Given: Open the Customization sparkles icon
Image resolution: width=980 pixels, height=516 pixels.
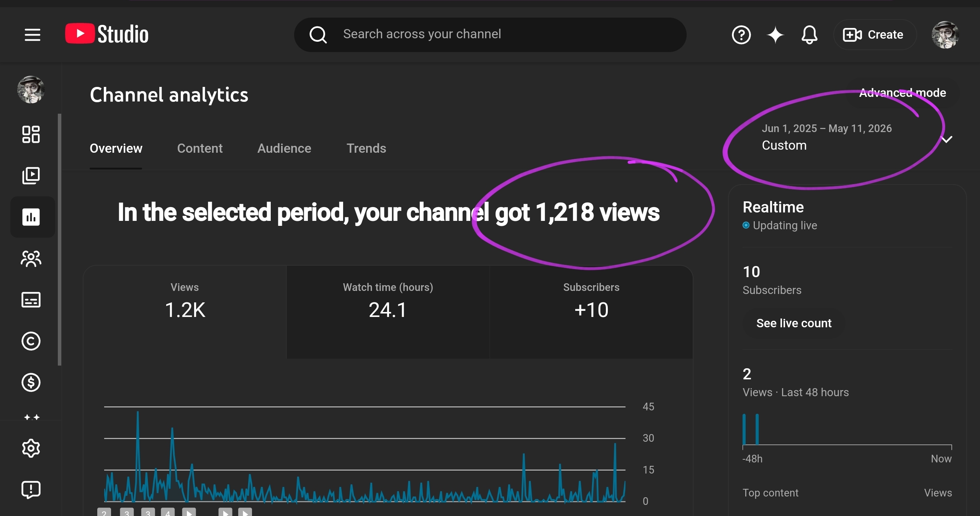Looking at the screenshot, I should [x=32, y=416].
